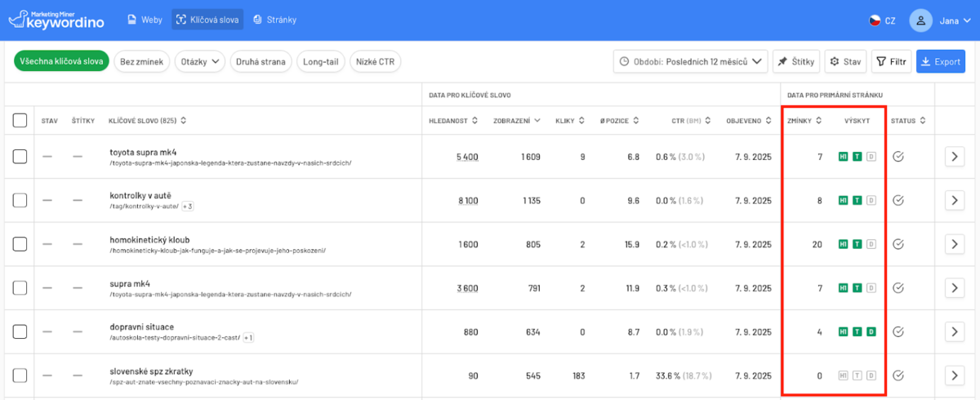Open details arrow for homokinetický kloub row
Image resolution: width=980 pixels, height=400 pixels.
[955, 244]
